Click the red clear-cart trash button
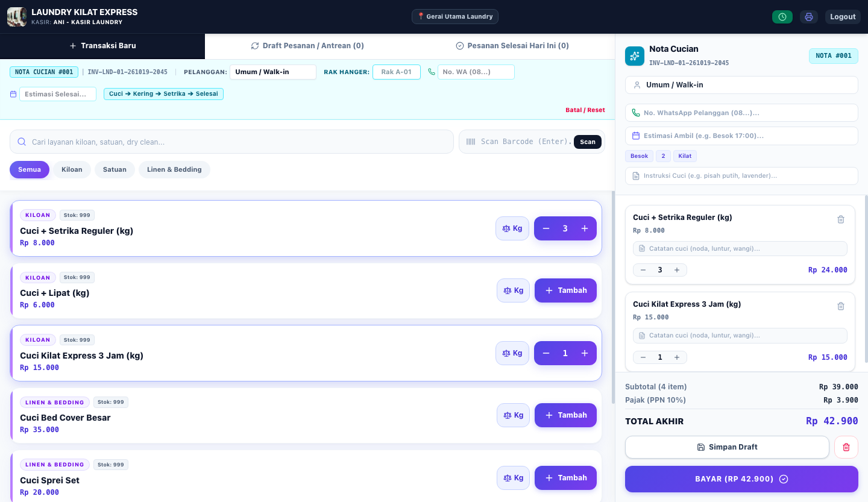The width and height of the screenshot is (868, 502). 846,447
